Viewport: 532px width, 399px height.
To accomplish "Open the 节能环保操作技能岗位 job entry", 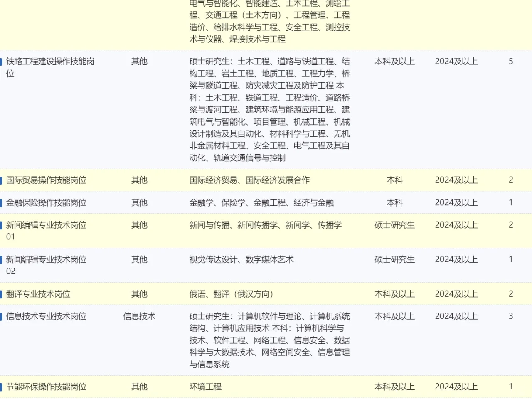I will [x=46, y=387].
